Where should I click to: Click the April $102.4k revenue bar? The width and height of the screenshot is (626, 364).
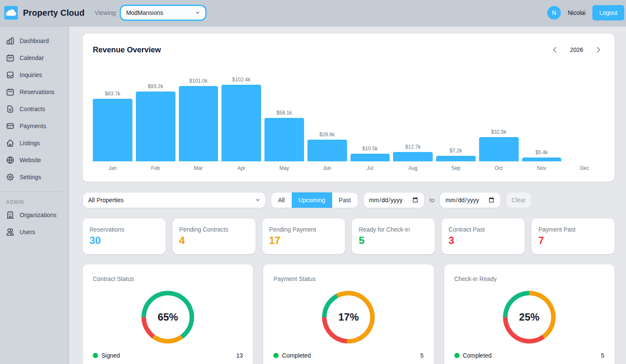[241, 123]
